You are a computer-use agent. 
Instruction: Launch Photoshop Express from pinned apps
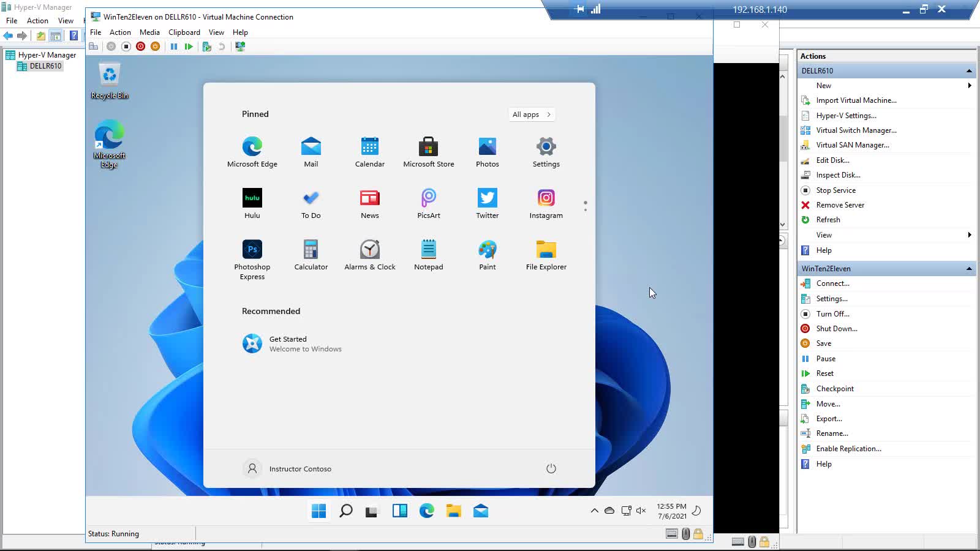[x=252, y=260]
